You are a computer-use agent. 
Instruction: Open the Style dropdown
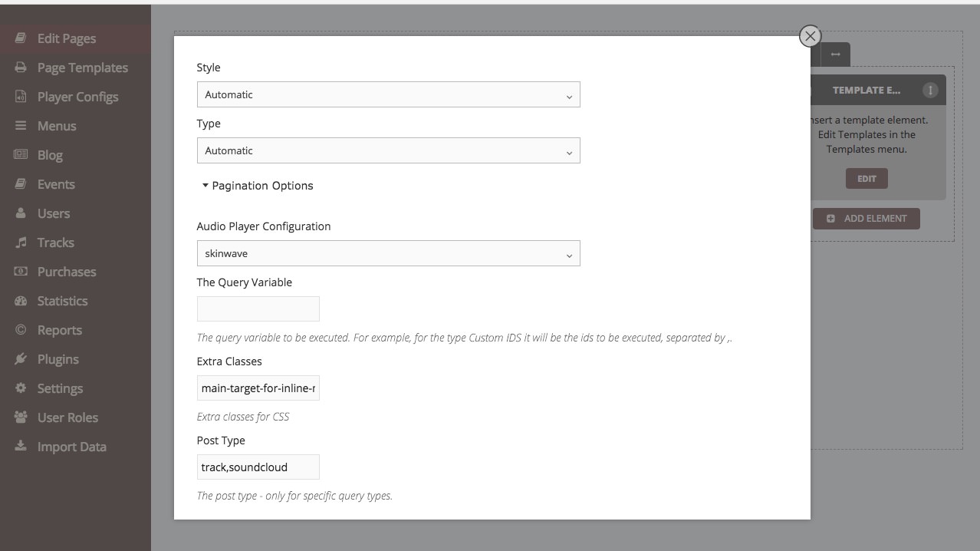click(388, 94)
